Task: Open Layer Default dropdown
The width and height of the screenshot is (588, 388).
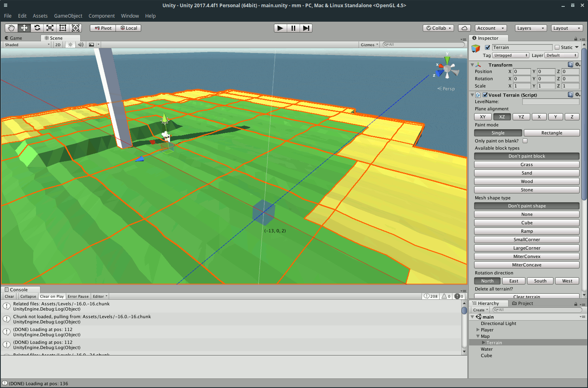Action: click(x=561, y=55)
